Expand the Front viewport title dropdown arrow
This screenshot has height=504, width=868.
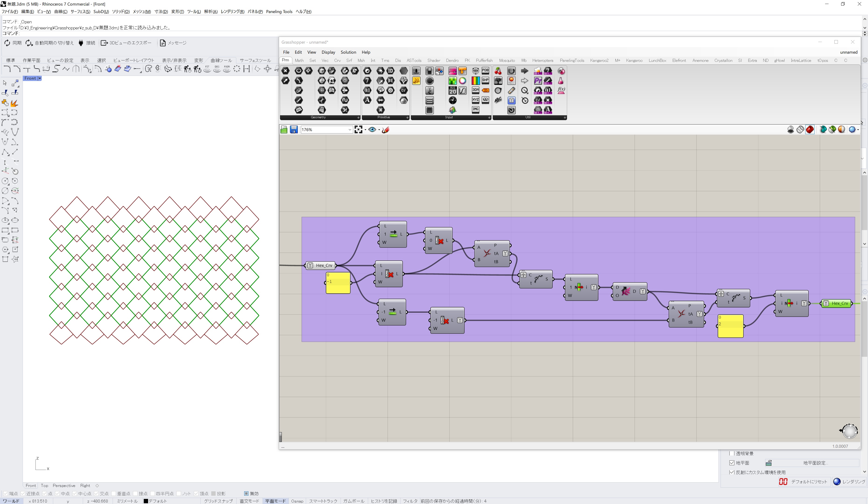(x=40, y=79)
